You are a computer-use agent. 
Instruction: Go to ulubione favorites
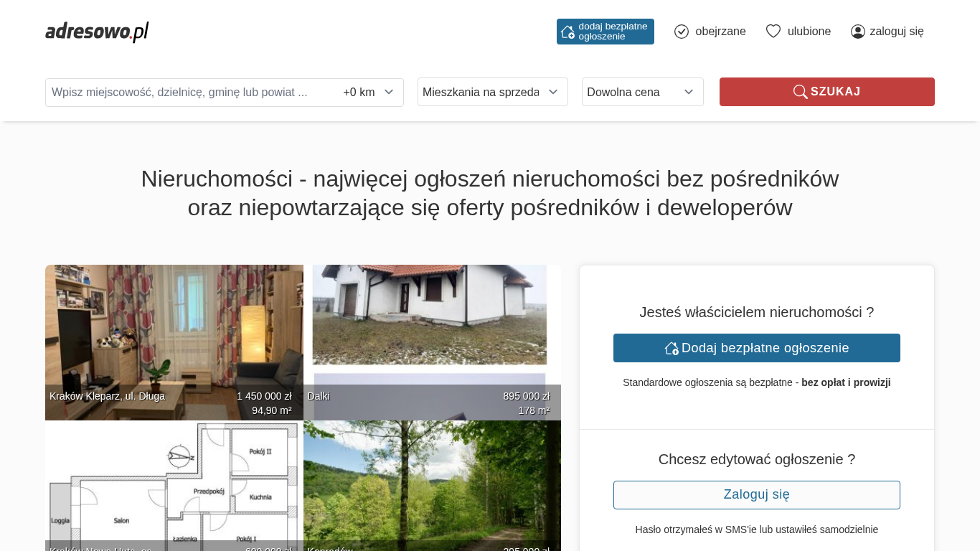coord(809,32)
